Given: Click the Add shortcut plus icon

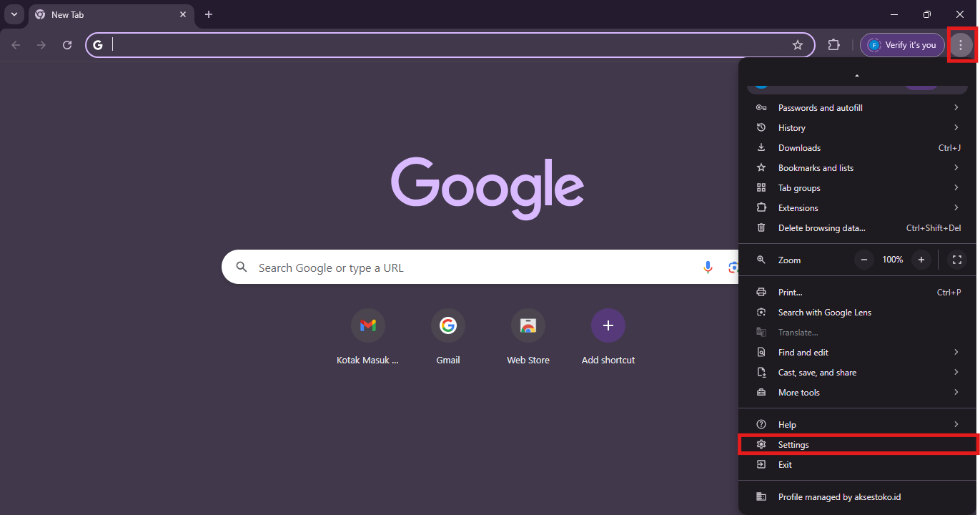Looking at the screenshot, I should 608,326.
